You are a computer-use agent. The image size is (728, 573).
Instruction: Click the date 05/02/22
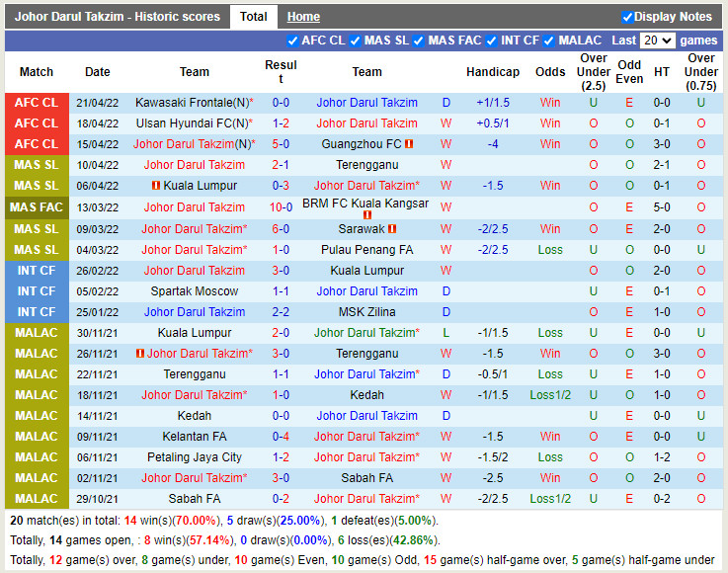(x=98, y=291)
